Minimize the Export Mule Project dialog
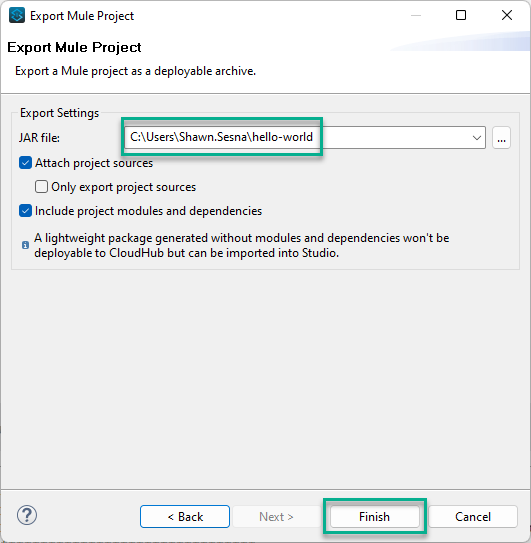The height and width of the screenshot is (543, 531). pos(416,15)
